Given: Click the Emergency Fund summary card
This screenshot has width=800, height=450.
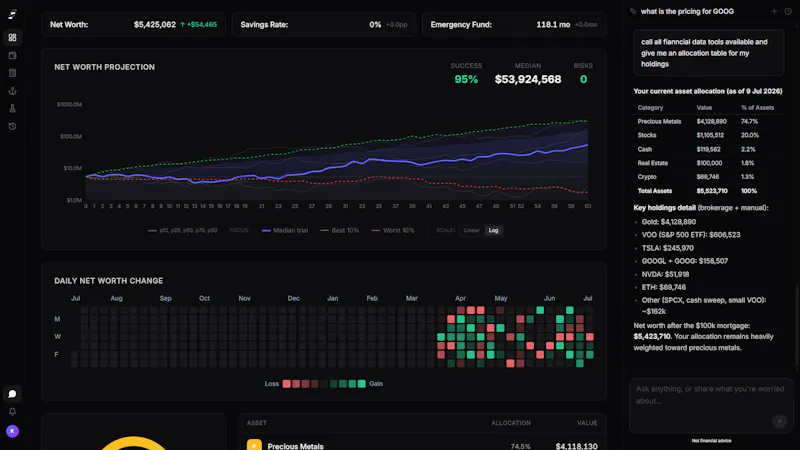Looking at the screenshot, I should pos(514,24).
